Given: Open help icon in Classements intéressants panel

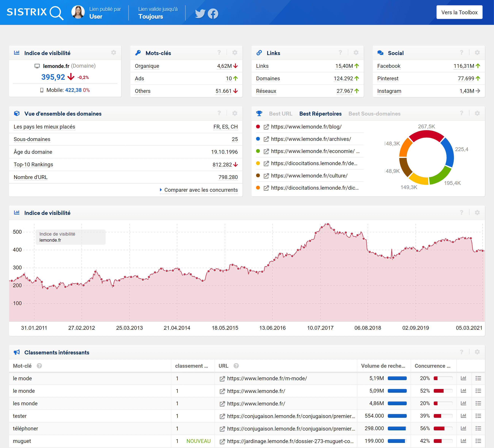Looking at the screenshot, I should pyautogui.click(x=461, y=352).
